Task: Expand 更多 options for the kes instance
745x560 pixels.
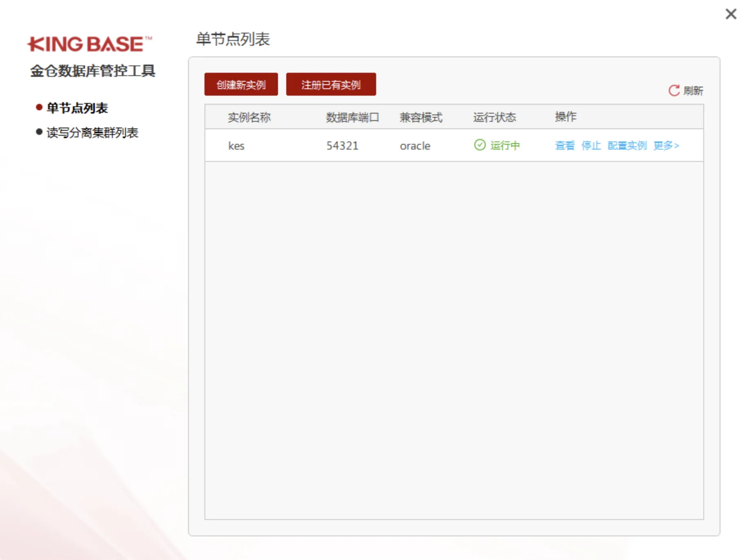Action: [666, 145]
